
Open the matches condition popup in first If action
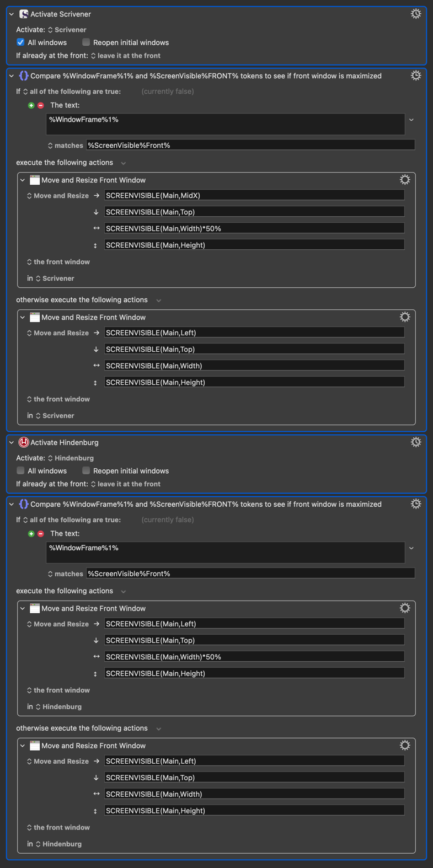(65, 146)
